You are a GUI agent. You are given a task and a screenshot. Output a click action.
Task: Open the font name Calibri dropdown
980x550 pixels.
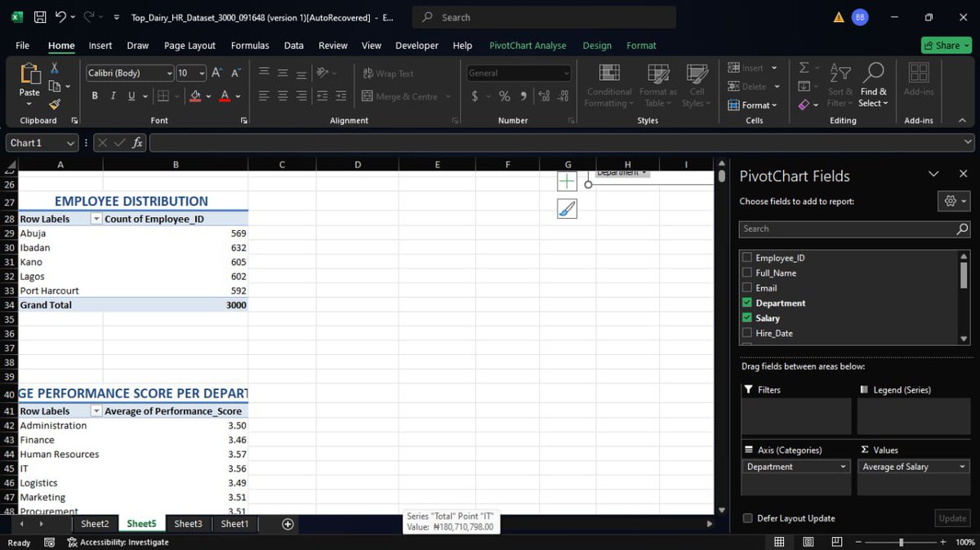(169, 73)
